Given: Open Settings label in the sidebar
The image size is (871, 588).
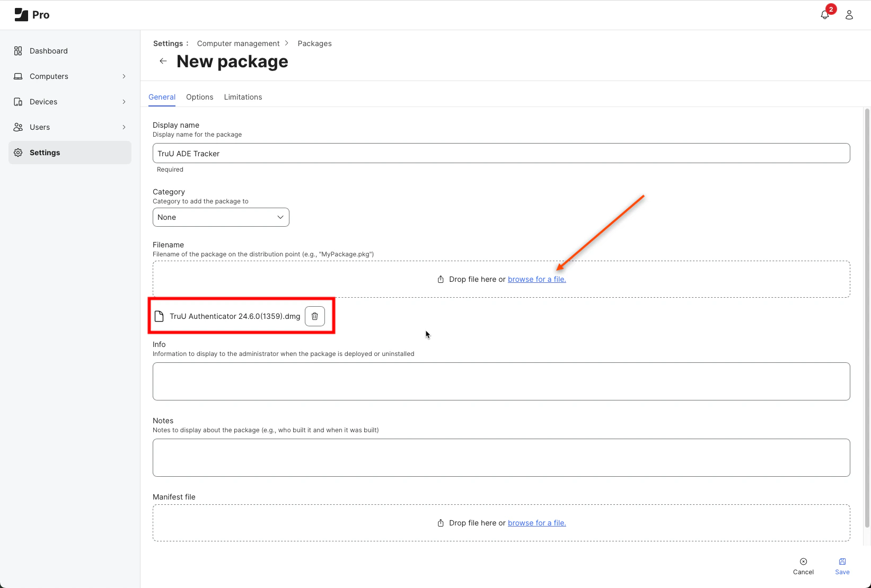Looking at the screenshot, I should pos(45,153).
